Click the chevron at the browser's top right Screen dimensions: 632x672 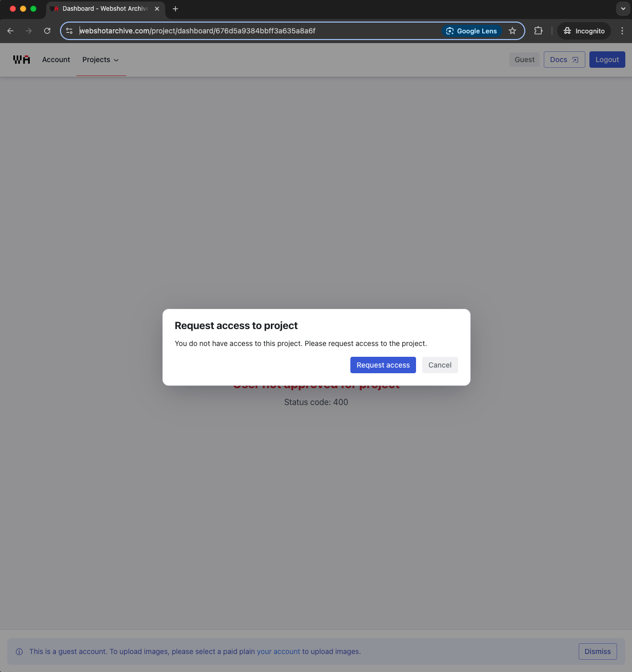point(623,9)
